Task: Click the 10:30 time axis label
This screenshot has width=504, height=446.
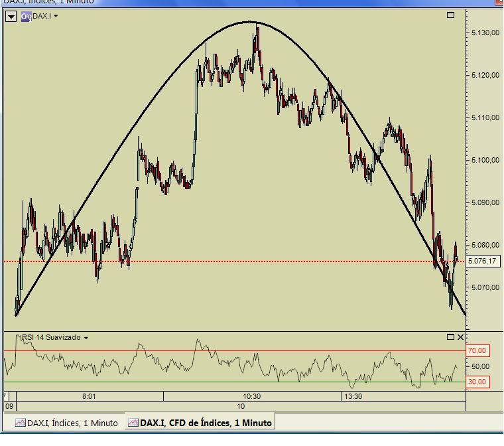Action: click(x=252, y=396)
